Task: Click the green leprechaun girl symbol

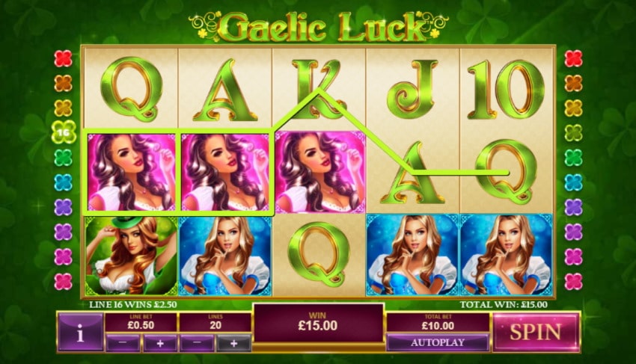Action: click(x=131, y=256)
